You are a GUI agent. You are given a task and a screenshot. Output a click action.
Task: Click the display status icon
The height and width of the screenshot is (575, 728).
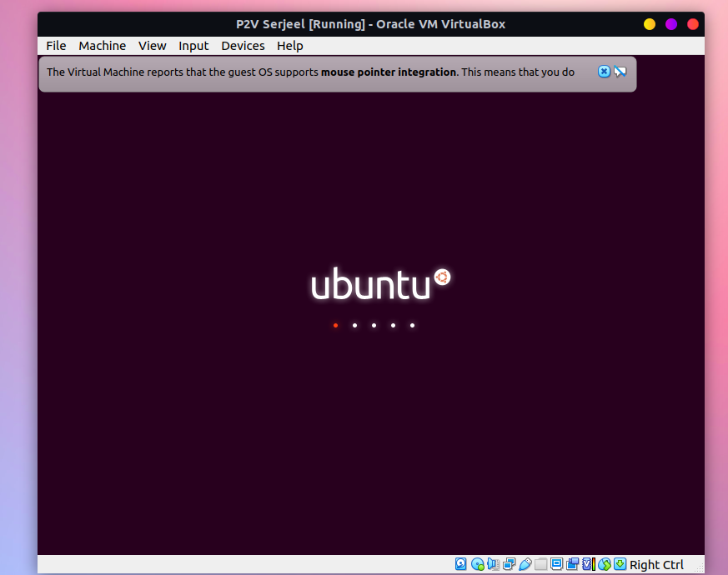click(x=556, y=564)
